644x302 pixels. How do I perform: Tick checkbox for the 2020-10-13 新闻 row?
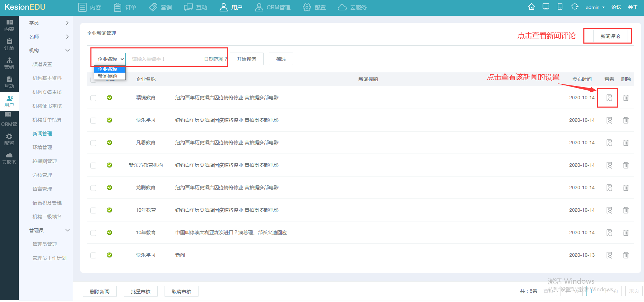point(93,255)
